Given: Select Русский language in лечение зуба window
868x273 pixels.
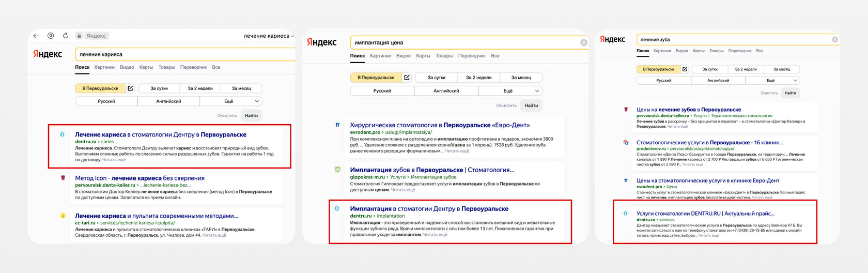Looking at the screenshot, I should click(664, 80).
